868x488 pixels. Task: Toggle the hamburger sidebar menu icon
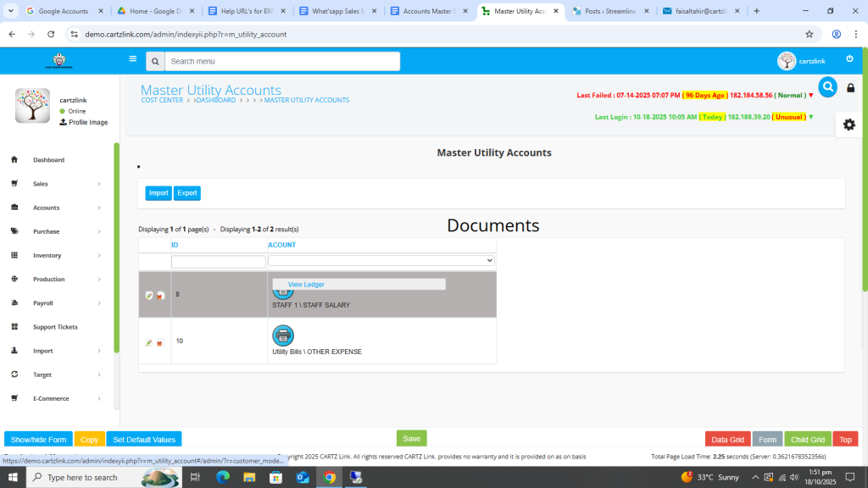132,59
